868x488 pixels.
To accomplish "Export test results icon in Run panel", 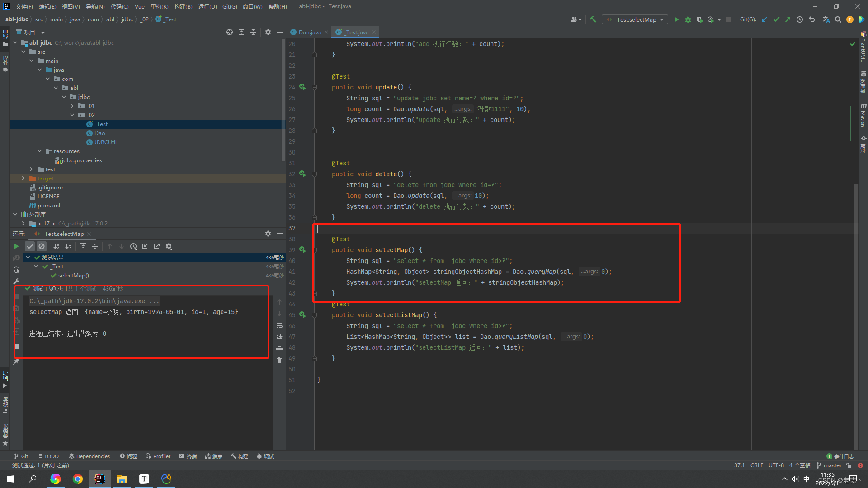I will (x=157, y=246).
